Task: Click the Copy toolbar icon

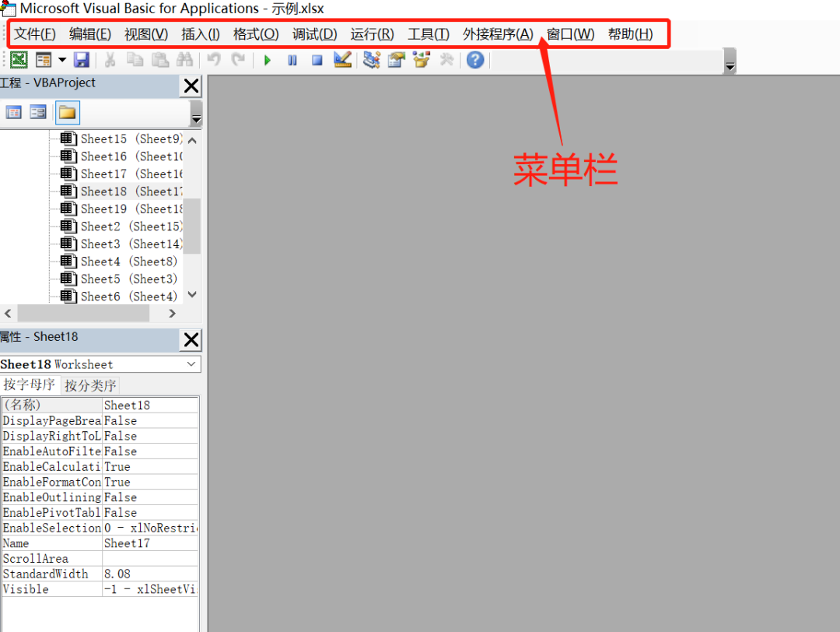Action: tap(135, 59)
